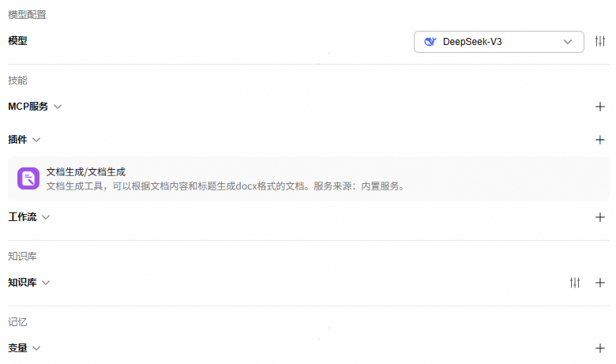Click the model selector's down arrow
This screenshot has width=616, height=364.
pyautogui.click(x=568, y=42)
